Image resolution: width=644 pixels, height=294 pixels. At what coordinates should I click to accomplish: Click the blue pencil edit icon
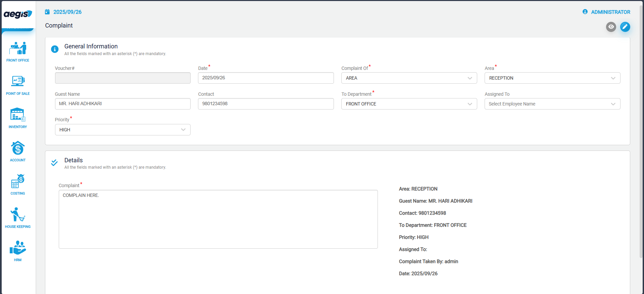coord(625,27)
